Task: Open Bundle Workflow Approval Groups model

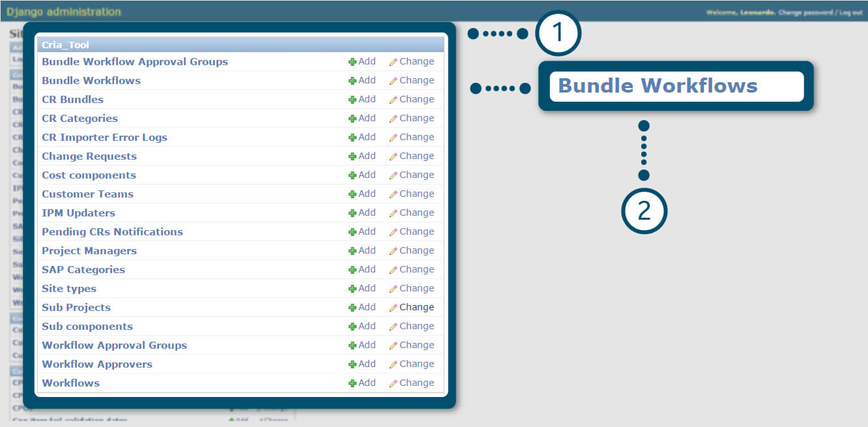Action: (135, 62)
